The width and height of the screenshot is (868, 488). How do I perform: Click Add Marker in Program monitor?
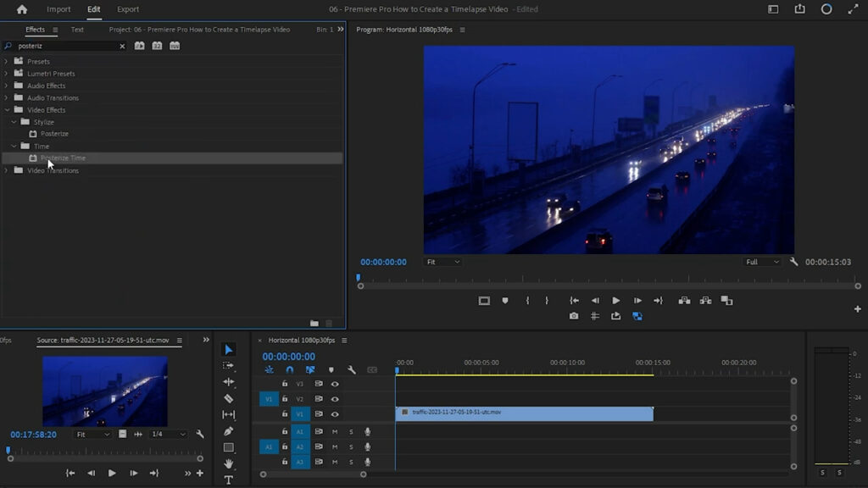(x=505, y=301)
